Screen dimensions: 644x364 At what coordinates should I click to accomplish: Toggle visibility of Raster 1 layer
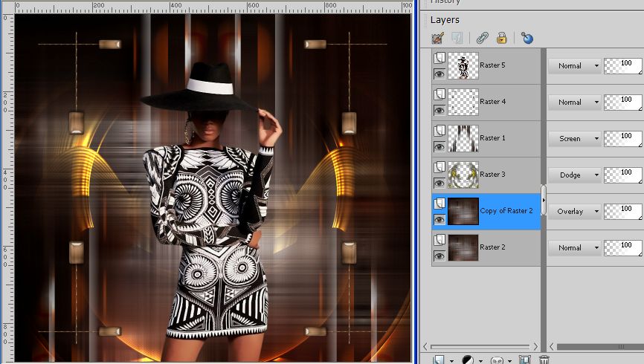tap(439, 146)
